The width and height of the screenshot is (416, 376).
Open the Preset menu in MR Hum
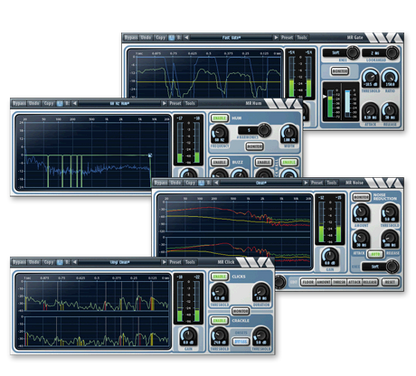[175, 103]
